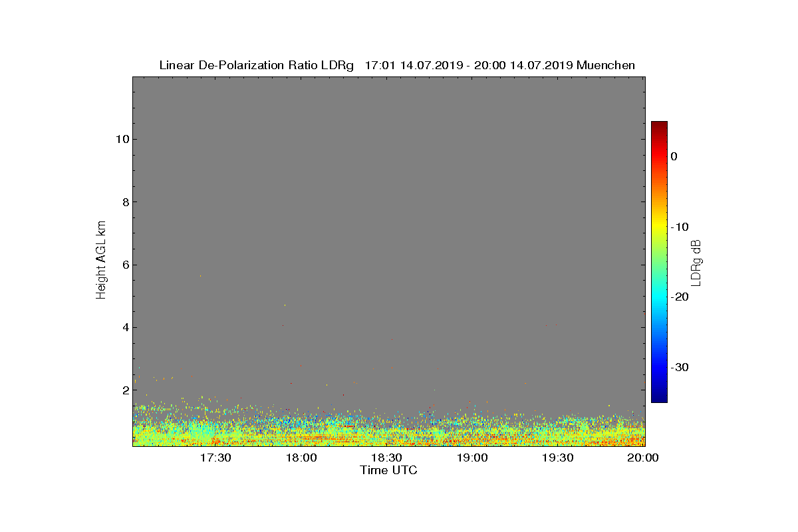Click the 19:00 time axis label
This screenshot has height=532, width=798.
[x=472, y=458]
